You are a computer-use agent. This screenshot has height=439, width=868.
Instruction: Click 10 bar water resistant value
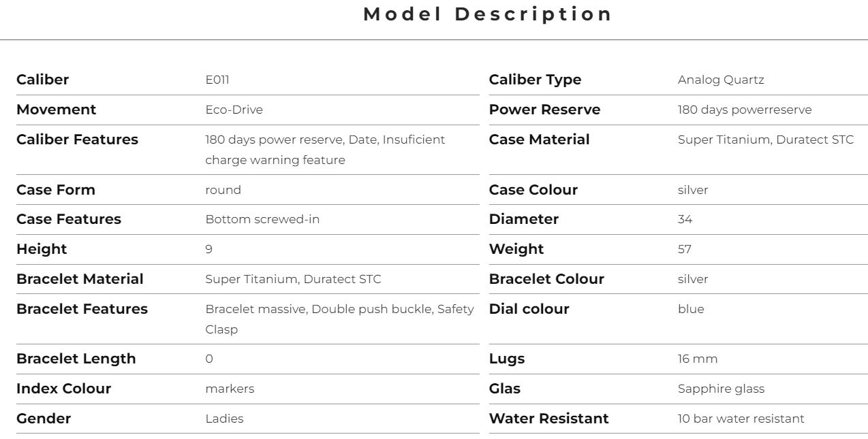coord(741,419)
